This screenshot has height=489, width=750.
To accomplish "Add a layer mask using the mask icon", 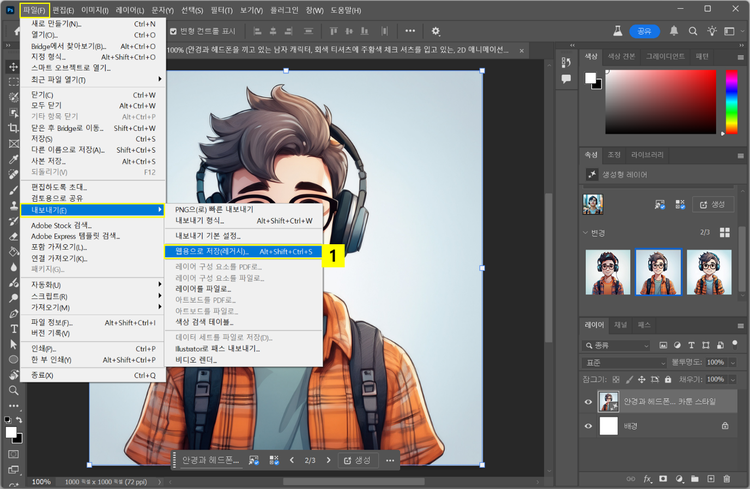I will pos(664,478).
